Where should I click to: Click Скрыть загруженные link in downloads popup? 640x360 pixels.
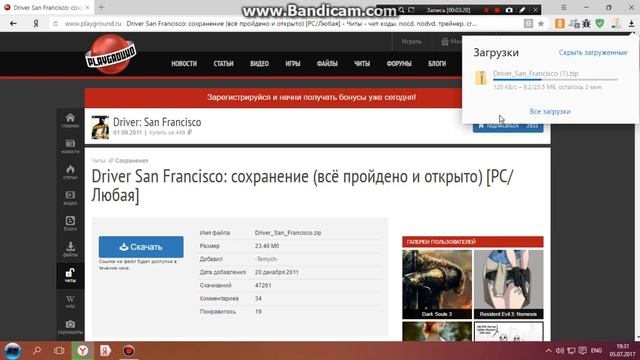point(593,53)
